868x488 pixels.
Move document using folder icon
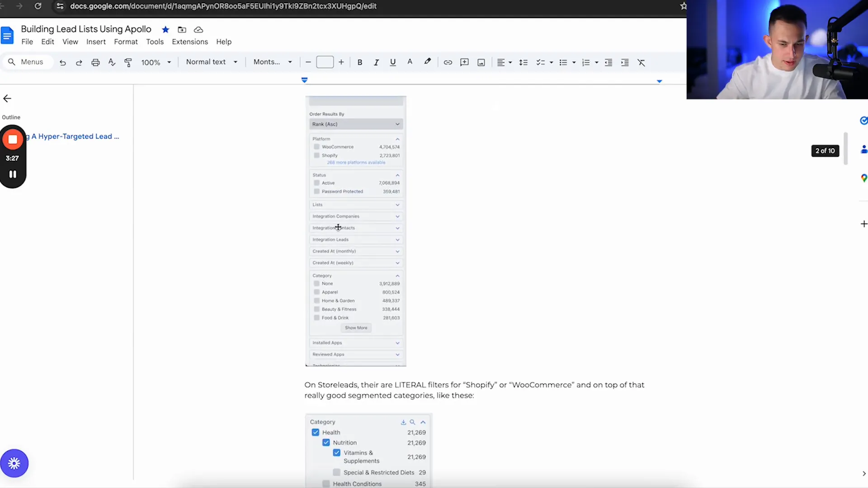coord(182,30)
